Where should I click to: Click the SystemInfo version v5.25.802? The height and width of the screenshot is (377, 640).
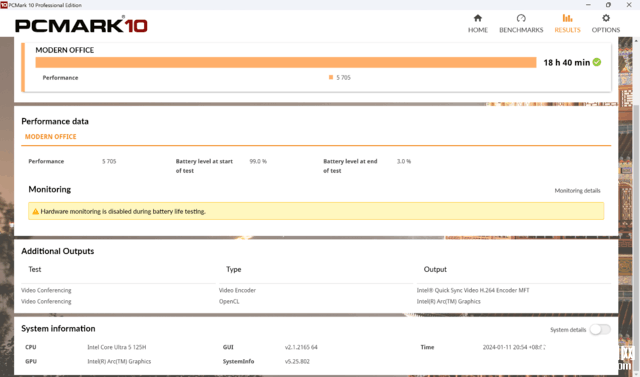point(297,361)
